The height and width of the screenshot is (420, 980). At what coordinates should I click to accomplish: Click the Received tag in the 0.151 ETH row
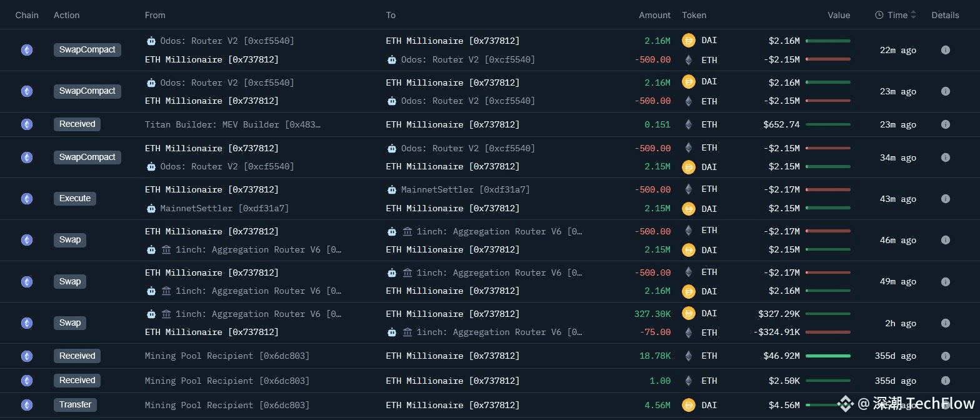77,124
